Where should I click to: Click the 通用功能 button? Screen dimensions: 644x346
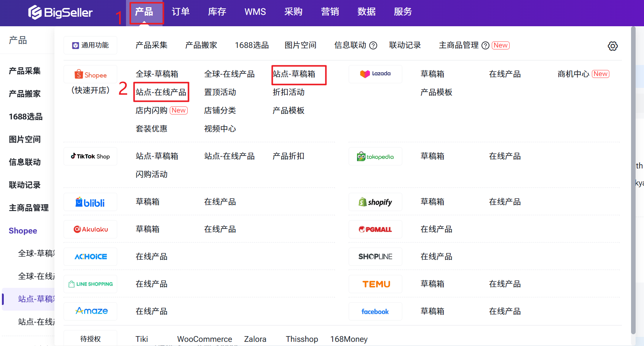[x=91, y=45]
